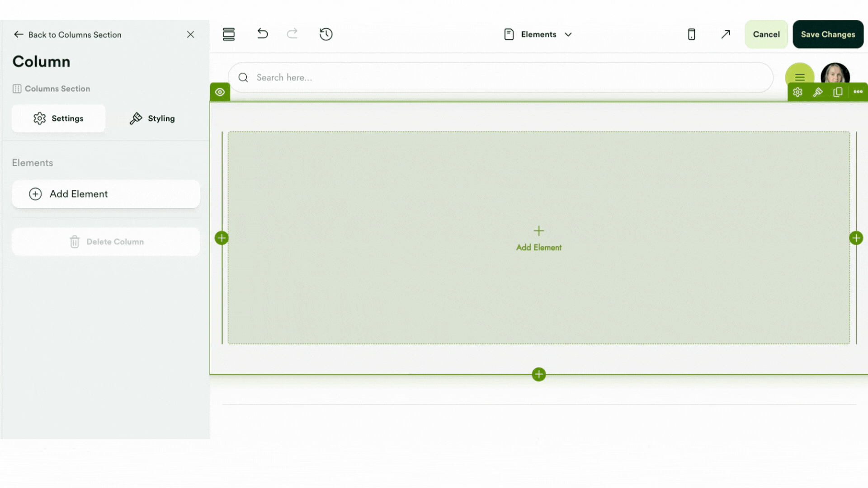Screen dimensions: 868x488
Task: Add a column on the right side
Action: [x=856, y=238]
